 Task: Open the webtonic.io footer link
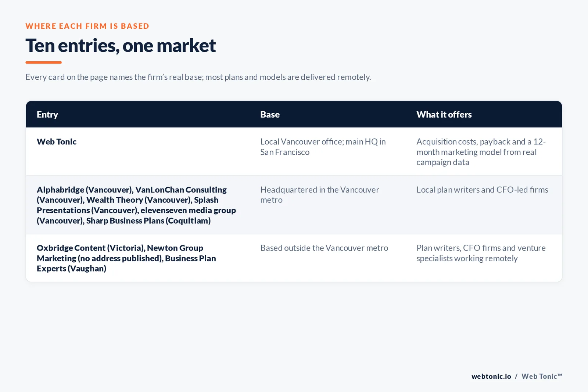[491, 376]
